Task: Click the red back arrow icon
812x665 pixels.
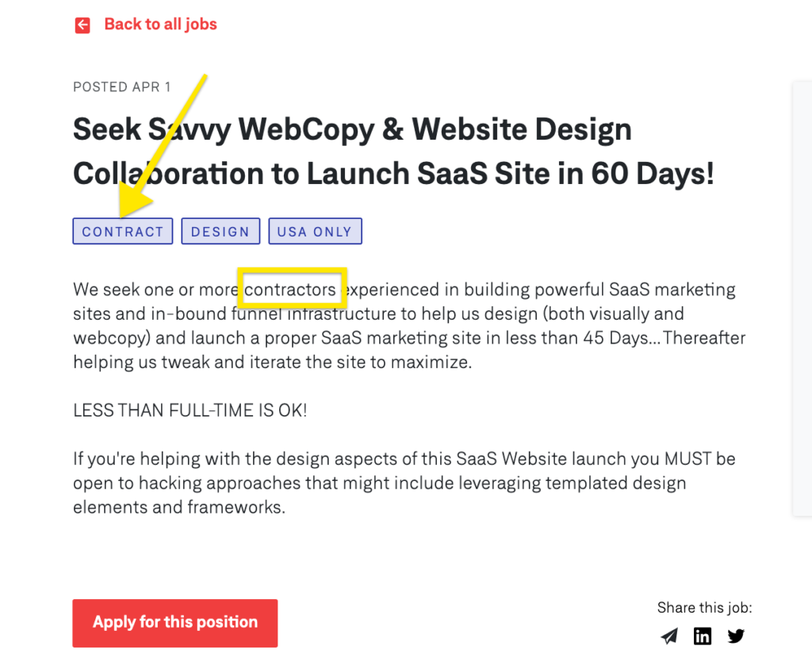Action: click(82, 25)
